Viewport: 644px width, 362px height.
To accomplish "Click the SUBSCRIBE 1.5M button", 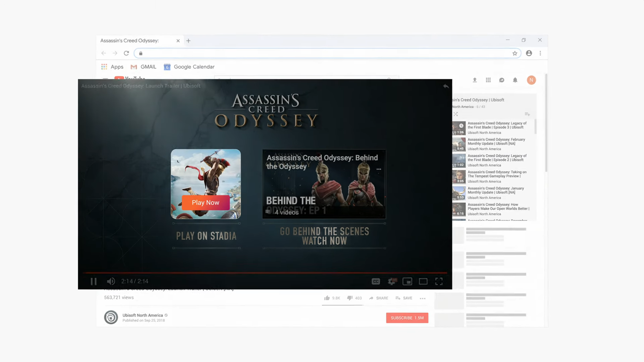I will tap(407, 317).
